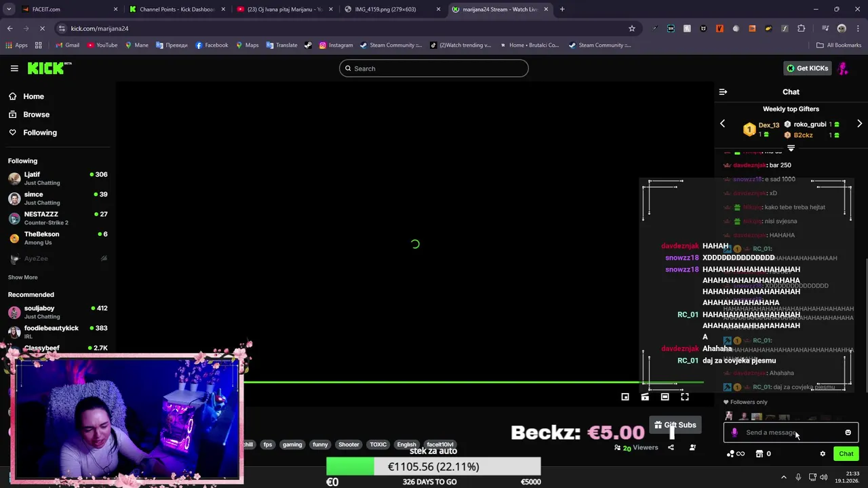Image resolution: width=868 pixels, height=488 pixels.
Task: Open the Chrome three-dot menu
Action: 858,28
